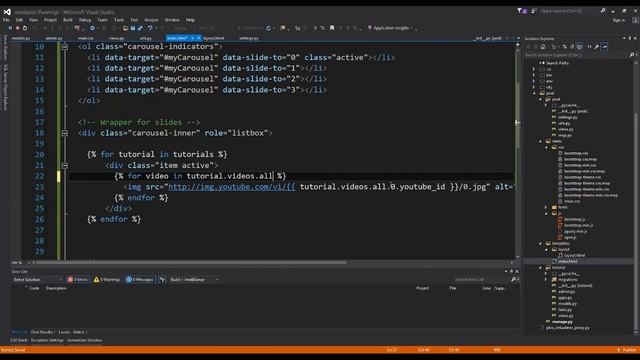The image size is (640, 360).
Task: Open the Project menu
Action: [x=50, y=20]
